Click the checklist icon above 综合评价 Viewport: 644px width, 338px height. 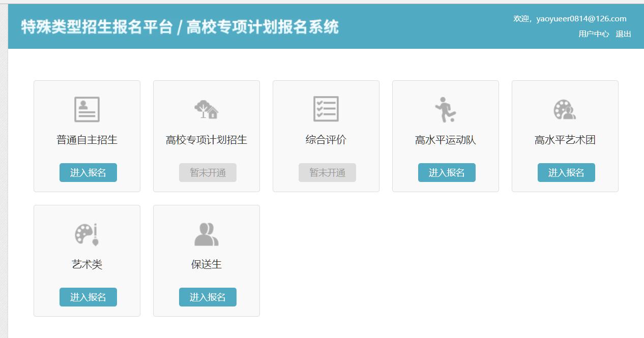(326, 108)
